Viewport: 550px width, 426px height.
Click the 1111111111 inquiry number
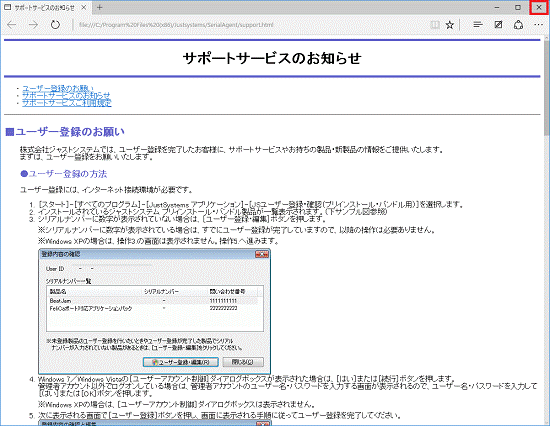tap(223, 301)
